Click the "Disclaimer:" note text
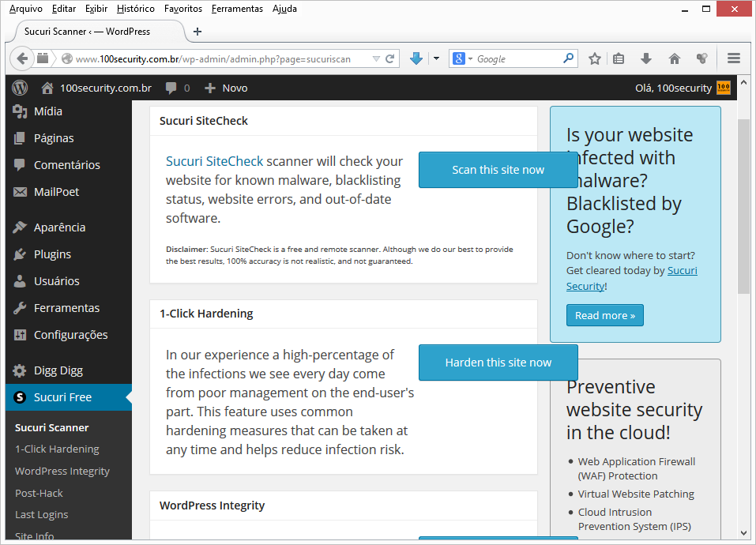 187,249
